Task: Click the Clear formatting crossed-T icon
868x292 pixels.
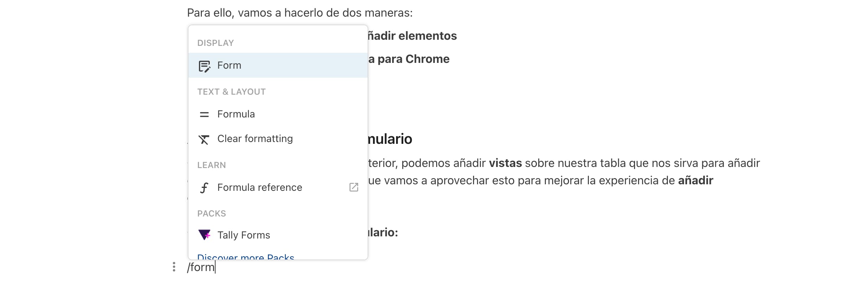Action: click(x=204, y=139)
